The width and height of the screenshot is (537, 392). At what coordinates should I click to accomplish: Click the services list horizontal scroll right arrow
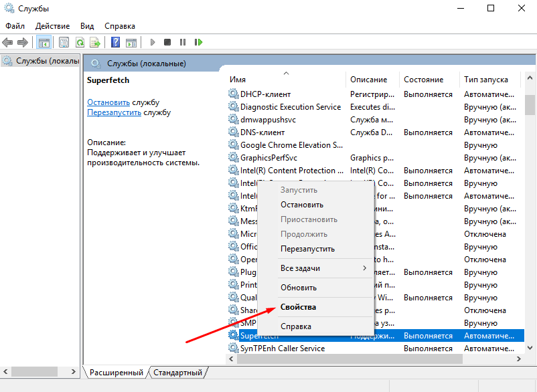click(x=519, y=359)
